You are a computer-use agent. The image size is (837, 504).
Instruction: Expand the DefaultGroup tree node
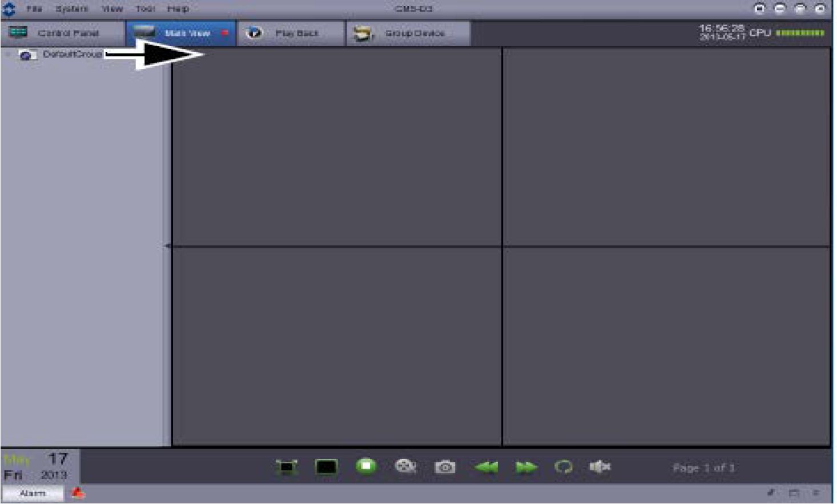pos(8,55)
